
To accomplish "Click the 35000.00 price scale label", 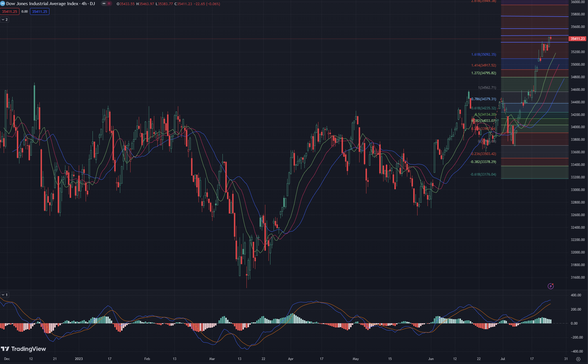I will [x=577, y=65].
